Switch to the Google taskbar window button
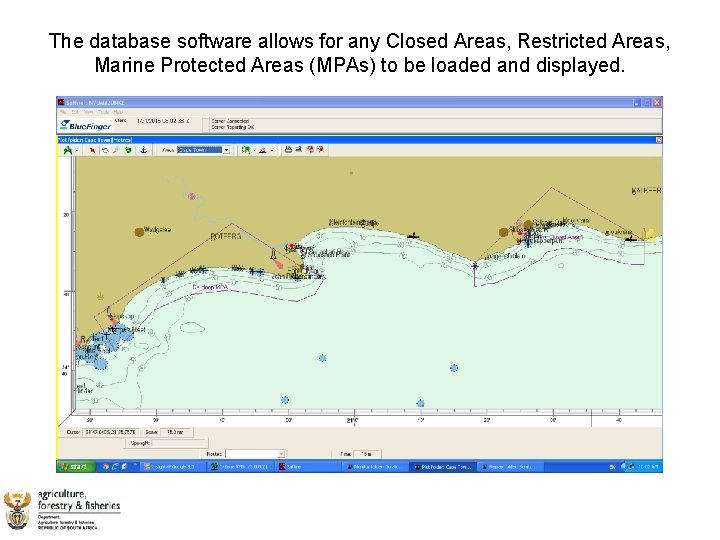 click(x=174, y=467)
